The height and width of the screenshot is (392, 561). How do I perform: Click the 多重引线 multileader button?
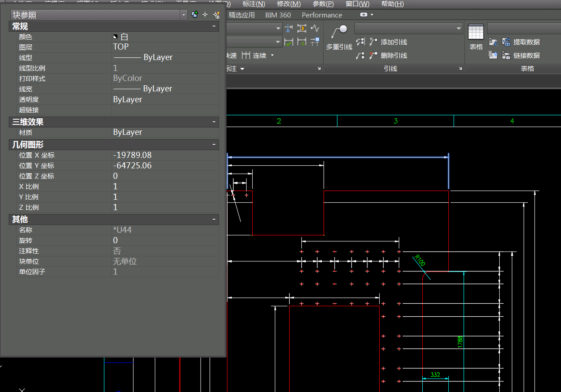click(x=339, y=38)
